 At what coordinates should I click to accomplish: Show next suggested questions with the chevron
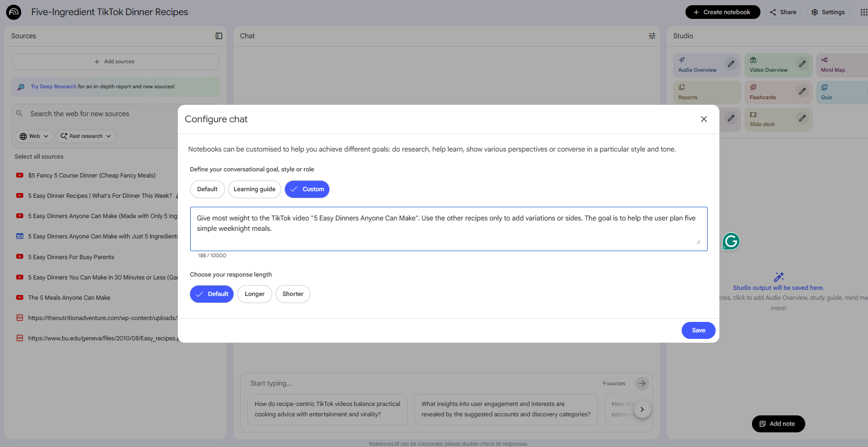coord(642,410)
